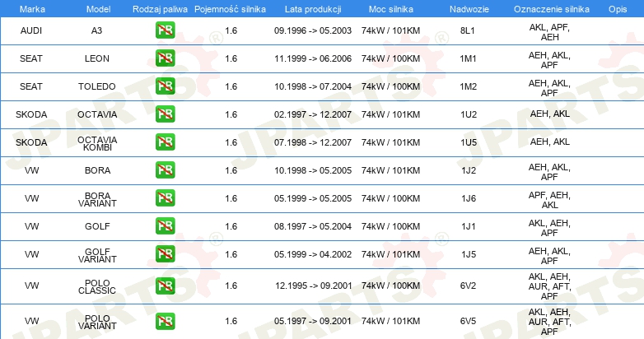The width and height of the screenshot is (644, 339).
Task: Click the fuel icon in VW GOLF 1J1 row
Action: 165,225
